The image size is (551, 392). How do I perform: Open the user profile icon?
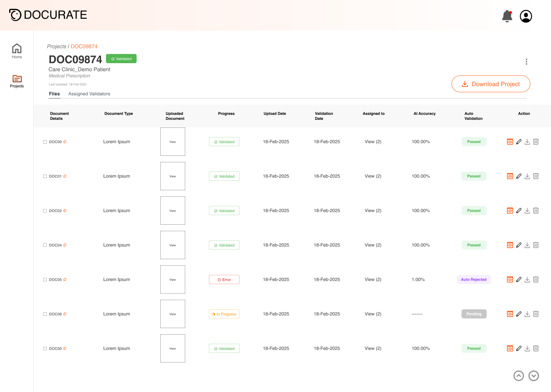pyautogui.click(x=526, y=16)
